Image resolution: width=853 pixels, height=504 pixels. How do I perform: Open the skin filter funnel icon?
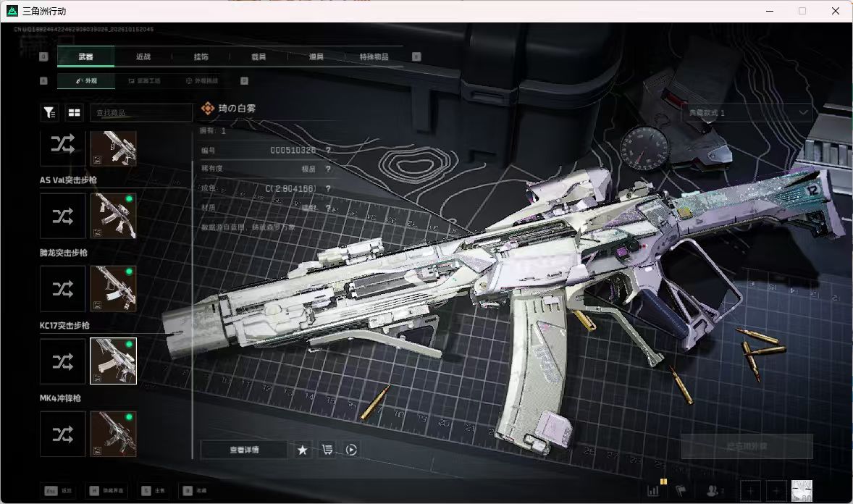click(49, 112)
